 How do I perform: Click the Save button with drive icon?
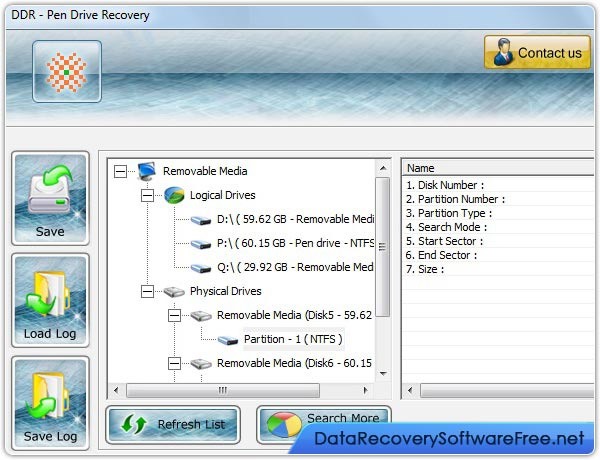(x=50, y=198)
